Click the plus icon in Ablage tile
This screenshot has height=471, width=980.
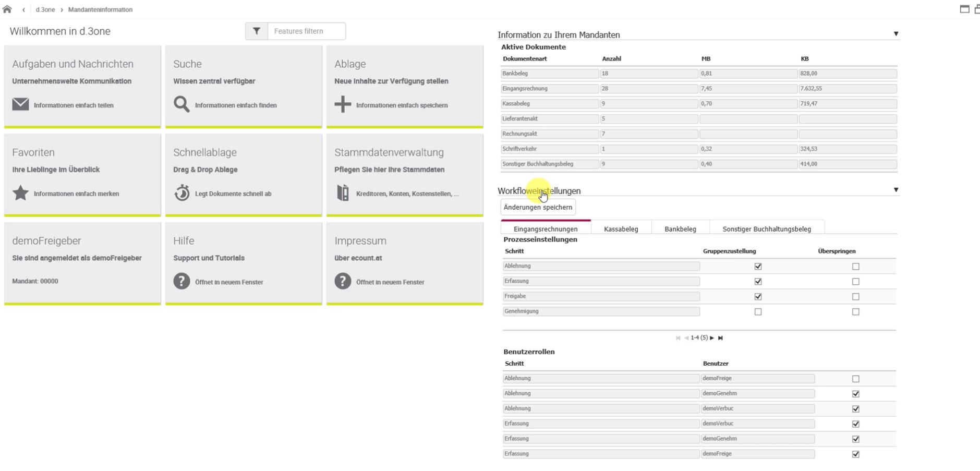[343, 104]
